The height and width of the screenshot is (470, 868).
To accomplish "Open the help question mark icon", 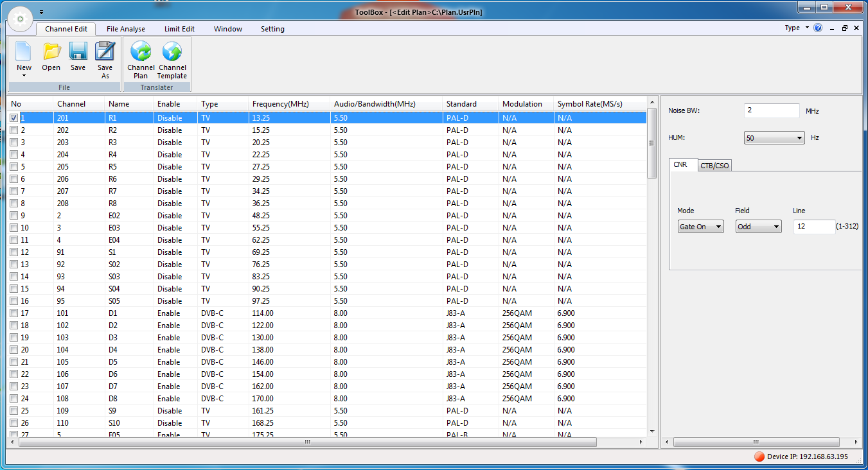I will [818, 28].
